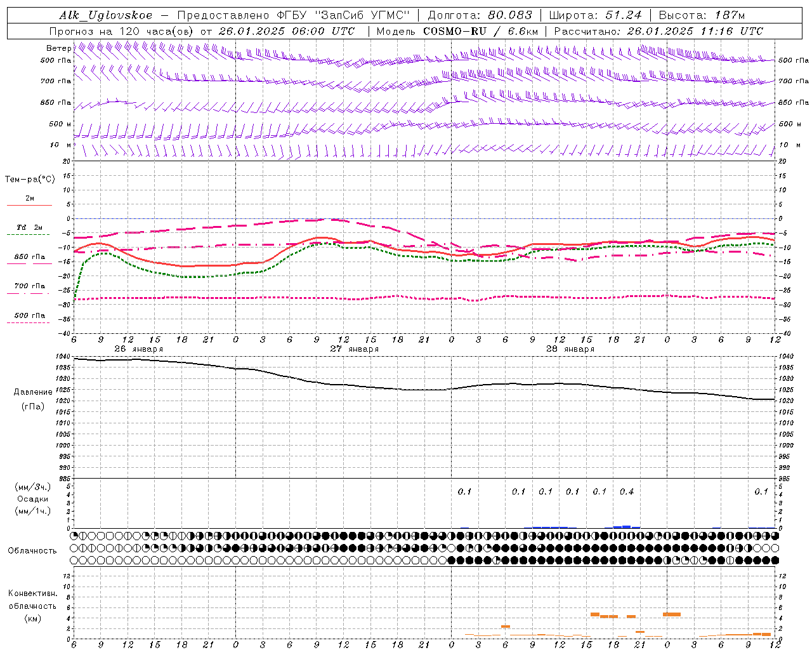Click the 10 м wind level label on left
This screenshot has width=812, height=650.
(x=60, y=145)
